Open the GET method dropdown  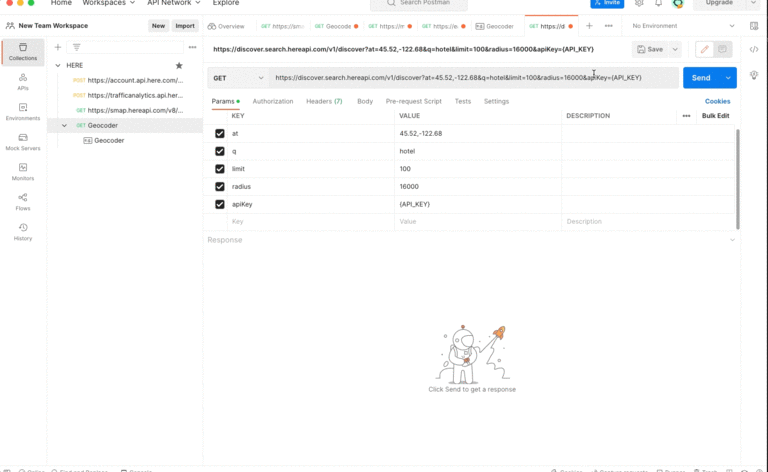tap(238, 78)
